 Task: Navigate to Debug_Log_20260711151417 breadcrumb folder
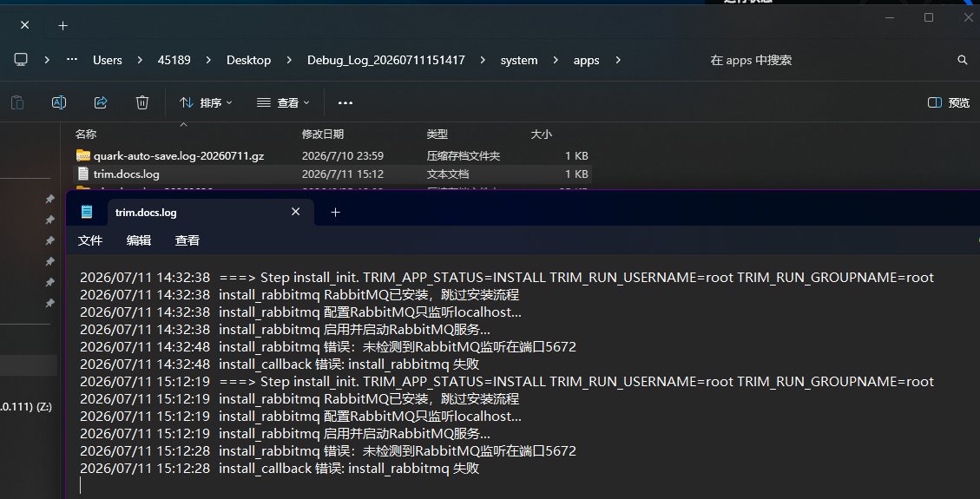point(386,60)
